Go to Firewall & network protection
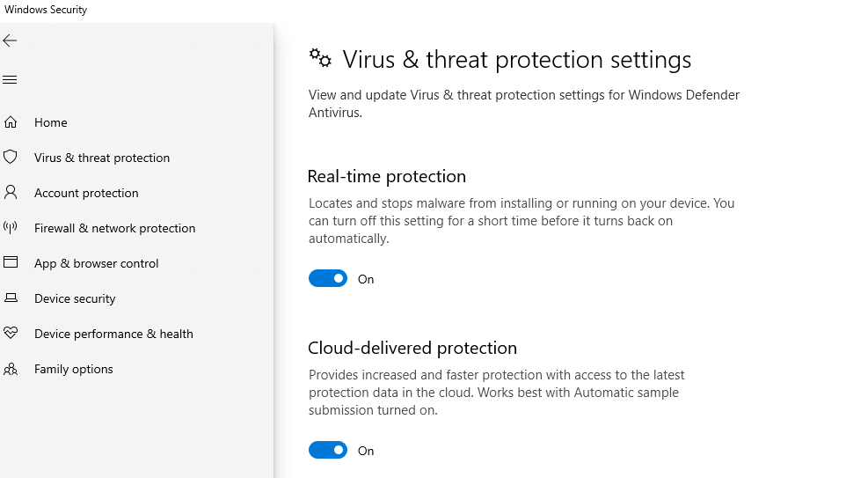Image resolution: width=868 pixels, height=478 pixels. [114, 228]
